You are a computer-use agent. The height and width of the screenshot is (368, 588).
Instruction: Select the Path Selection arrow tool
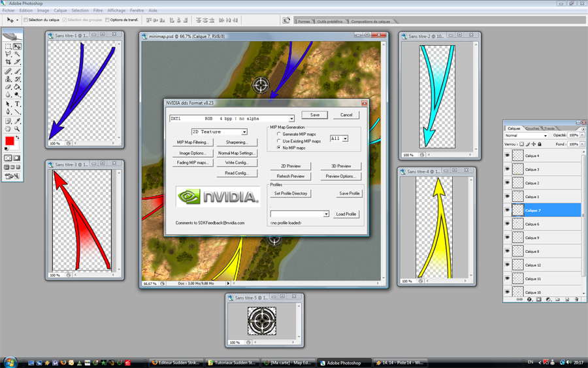[8, 104]
